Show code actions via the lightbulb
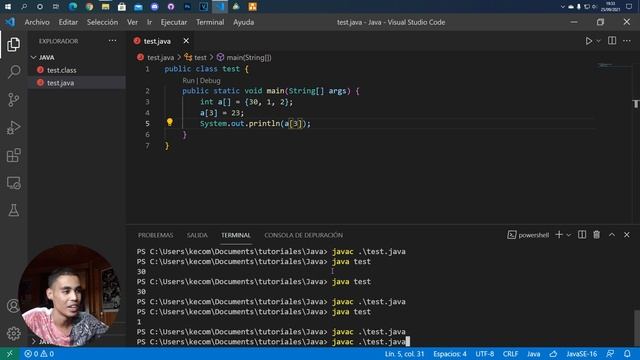Viewport: 640px width, 360px height. tap(170, 122)
